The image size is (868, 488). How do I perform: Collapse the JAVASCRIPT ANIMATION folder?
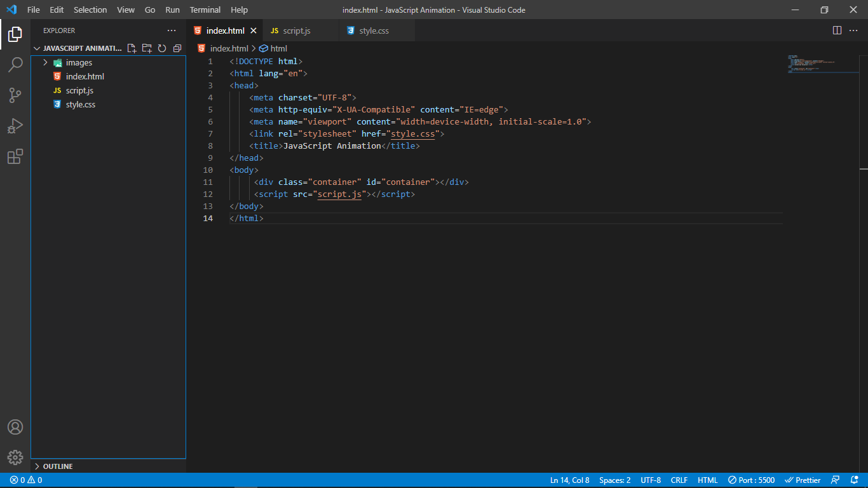[x=37, y=48]
